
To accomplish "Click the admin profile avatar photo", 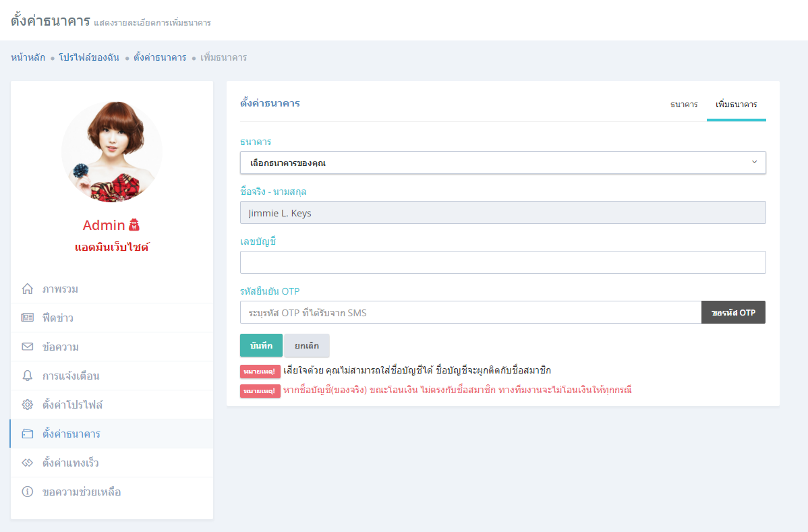I will click(112, 151).
